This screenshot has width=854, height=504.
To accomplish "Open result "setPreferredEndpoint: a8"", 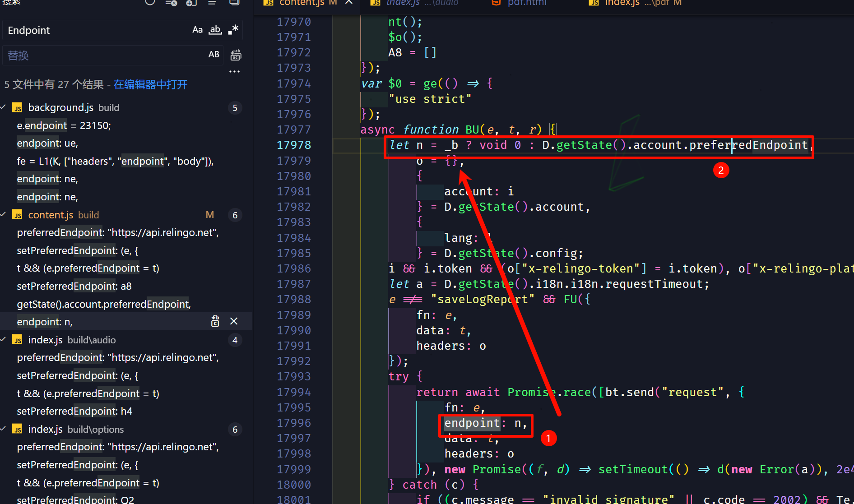I will pos(74,286).
